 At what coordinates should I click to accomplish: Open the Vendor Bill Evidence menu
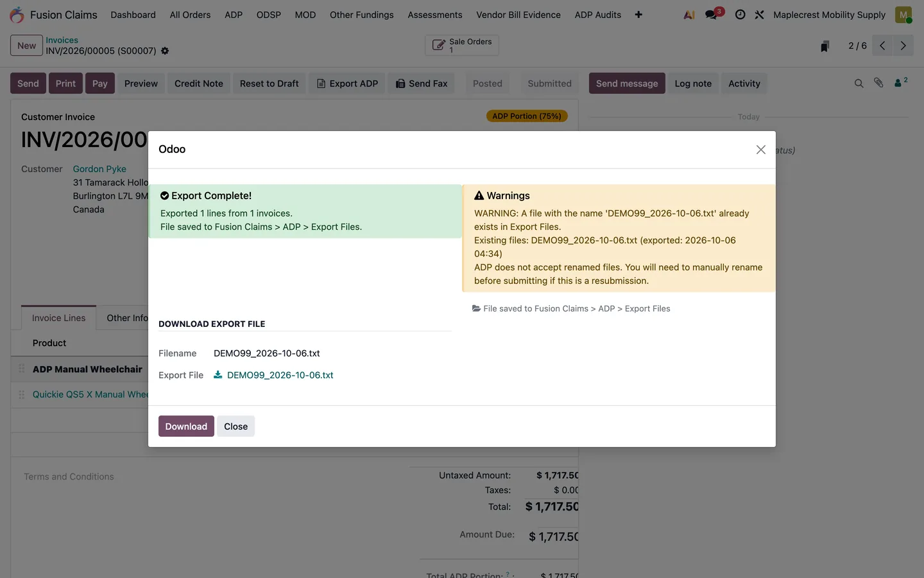518,15
